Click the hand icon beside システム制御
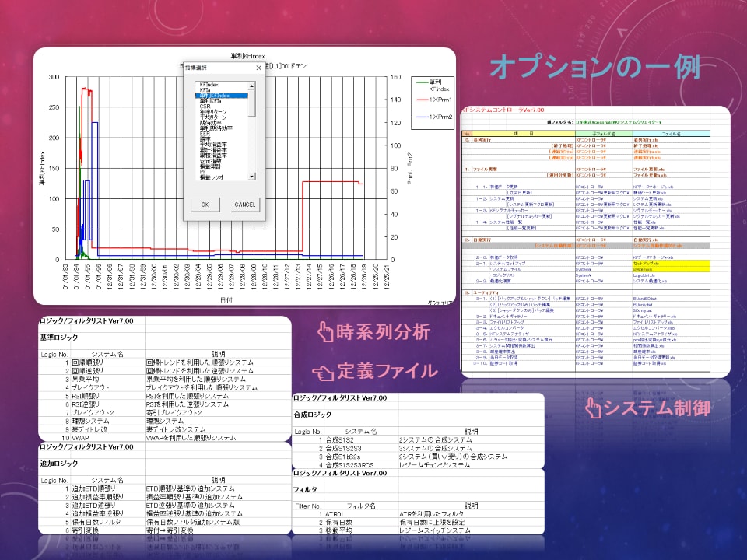The image size is (747, 560). point(593,408)
